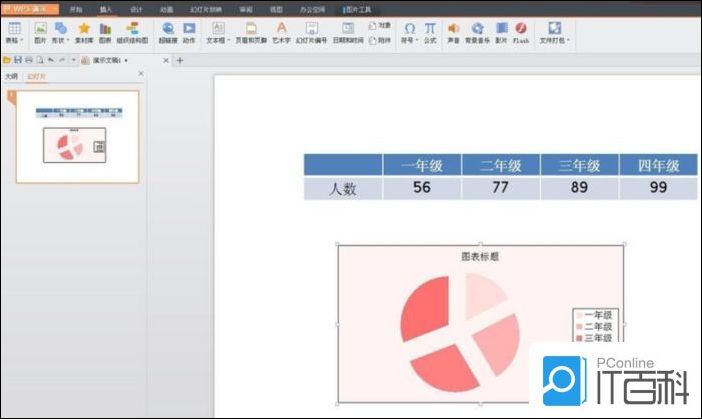This screenshot has width=702, height=419.
Task: Insert a picture with 图片 icon
Action: click(x=40, y=33)
